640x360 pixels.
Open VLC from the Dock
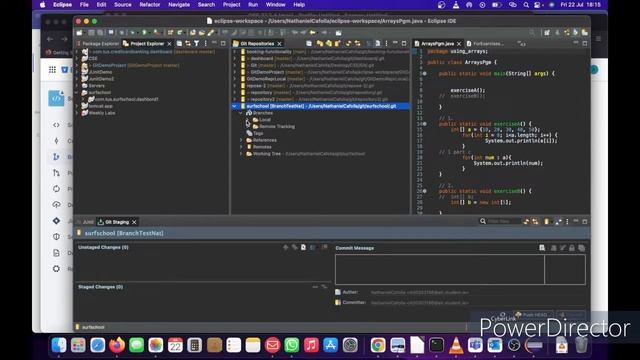(x=456, y=345)
